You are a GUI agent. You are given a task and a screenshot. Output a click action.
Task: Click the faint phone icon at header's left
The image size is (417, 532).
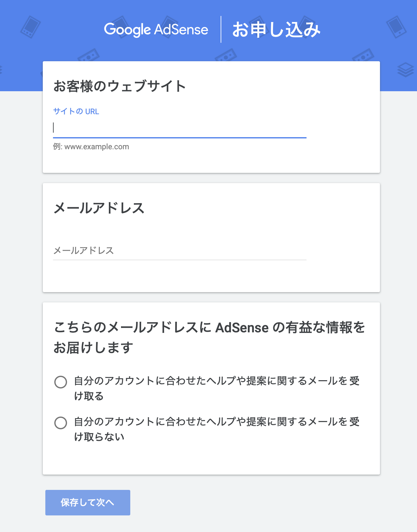point(31,26)
